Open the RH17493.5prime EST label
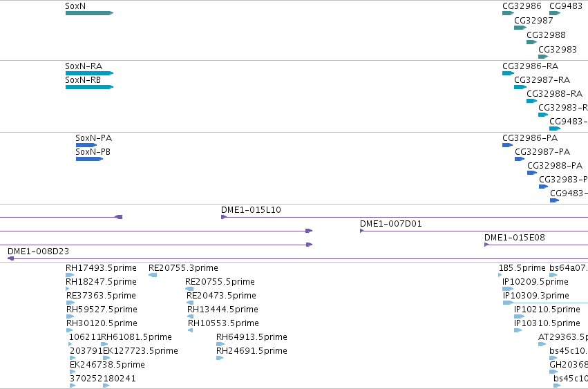 click(101, 268)
